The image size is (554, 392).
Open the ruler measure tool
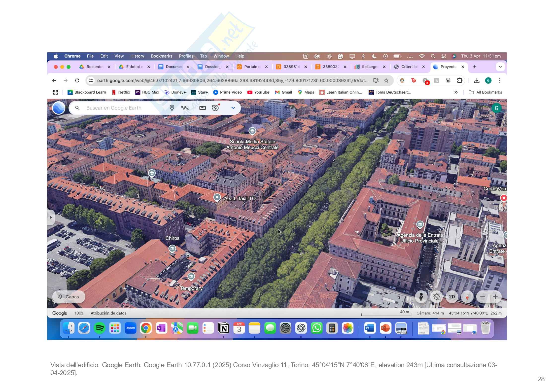203,108
